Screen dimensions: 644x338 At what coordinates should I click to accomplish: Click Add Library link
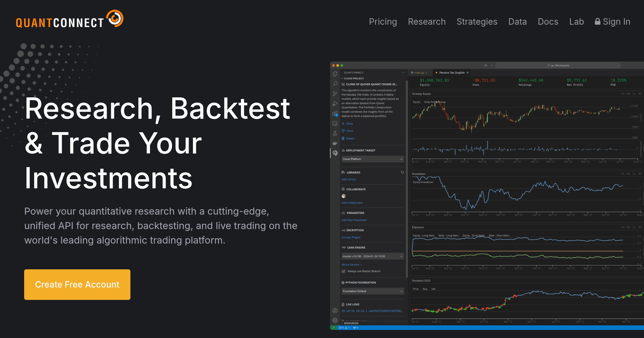(349, 179)
